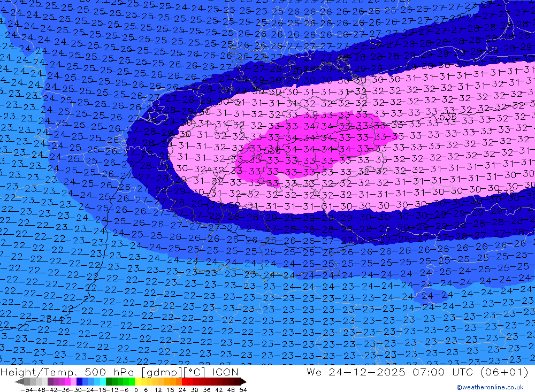Click the bright yellow swatch above the 0 label

pyautogui.click(x=138, y=382)
